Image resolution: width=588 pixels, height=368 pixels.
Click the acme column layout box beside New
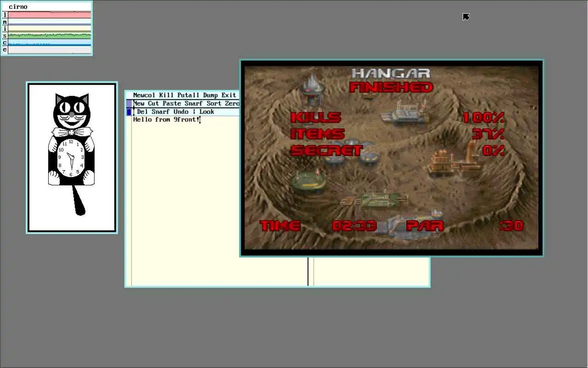[129, 103]
